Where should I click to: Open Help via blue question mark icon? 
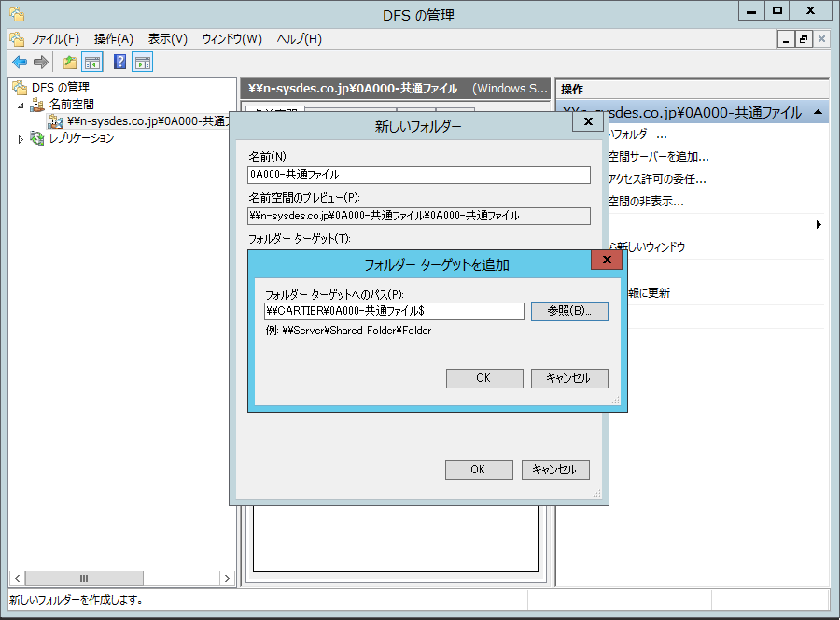click(119, 63)
